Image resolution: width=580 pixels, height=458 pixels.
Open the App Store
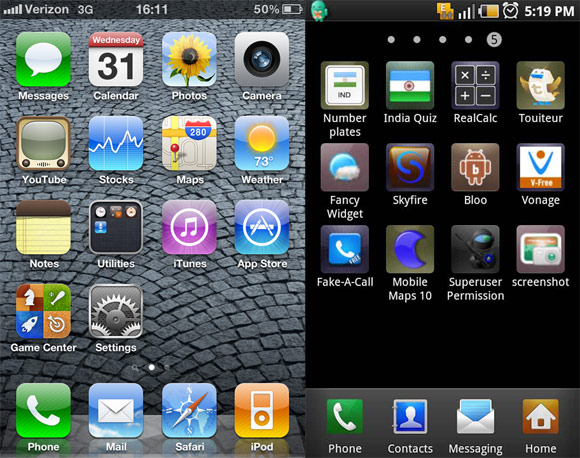pyautogui.click(x=262, y=228)
